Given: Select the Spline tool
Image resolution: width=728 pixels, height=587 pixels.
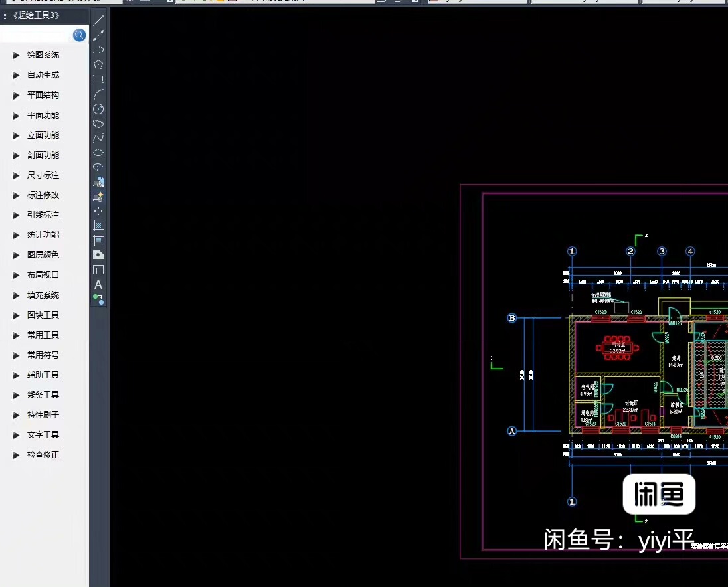Looking at the screenshot, I should pos(98,138).
